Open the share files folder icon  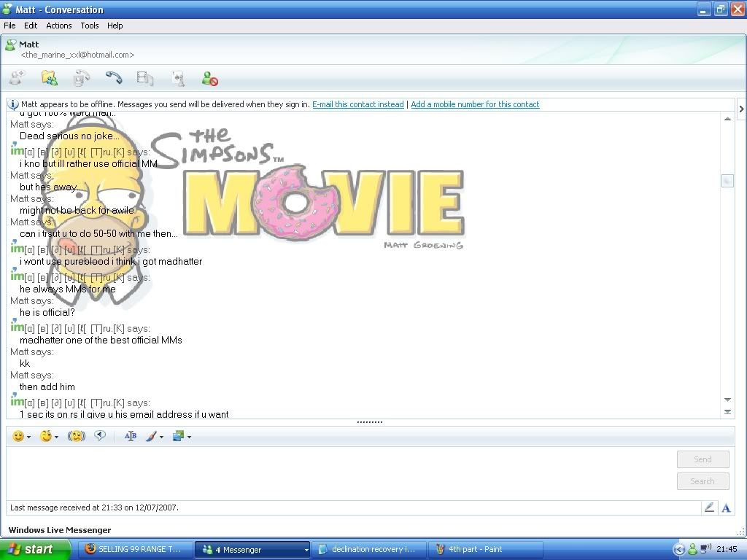pyautogui.click(x=49, y=78)
